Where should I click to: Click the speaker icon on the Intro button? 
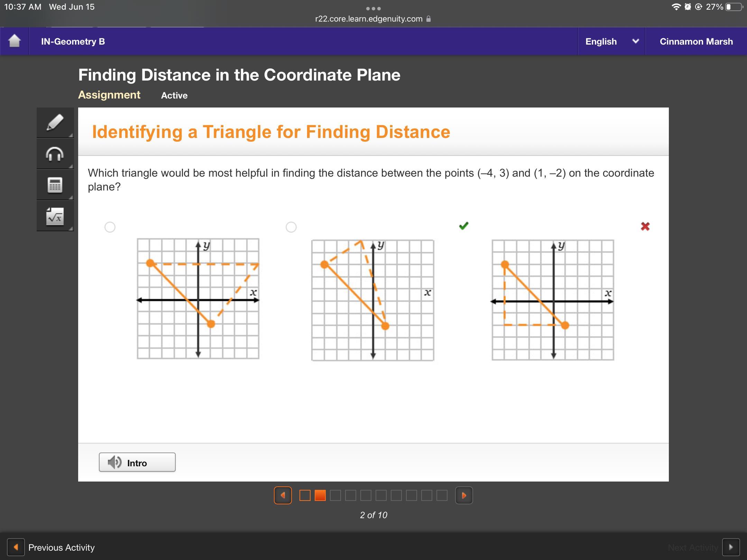(114, 462)
